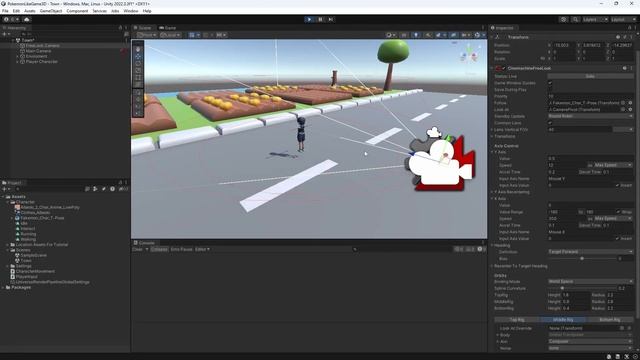Open the global search magnifier icon
This screenshot has width=640, height=360.
(575, 19)
